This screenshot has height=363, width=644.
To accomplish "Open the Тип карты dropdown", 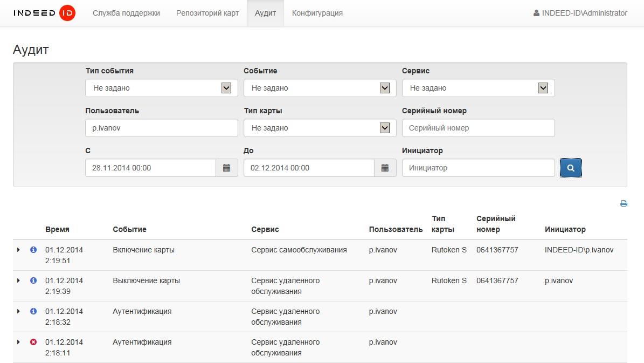I will [x=320, y=128].
